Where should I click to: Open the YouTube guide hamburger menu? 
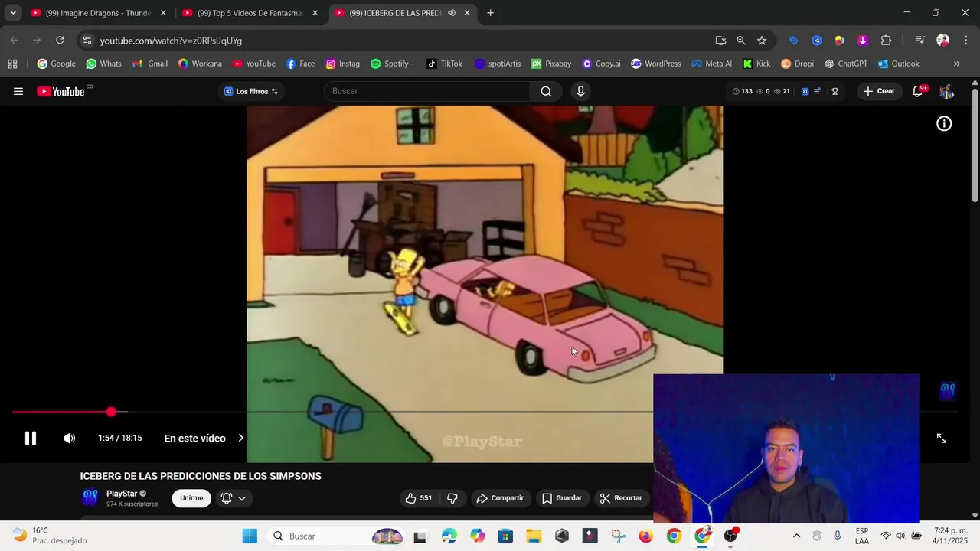[x=18, y=91]
